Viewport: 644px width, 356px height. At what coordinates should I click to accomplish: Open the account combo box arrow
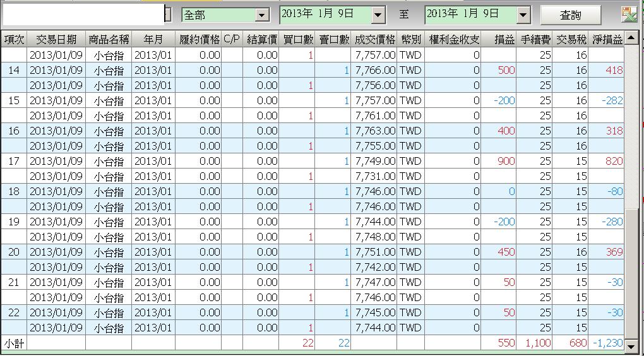[168, 15]
